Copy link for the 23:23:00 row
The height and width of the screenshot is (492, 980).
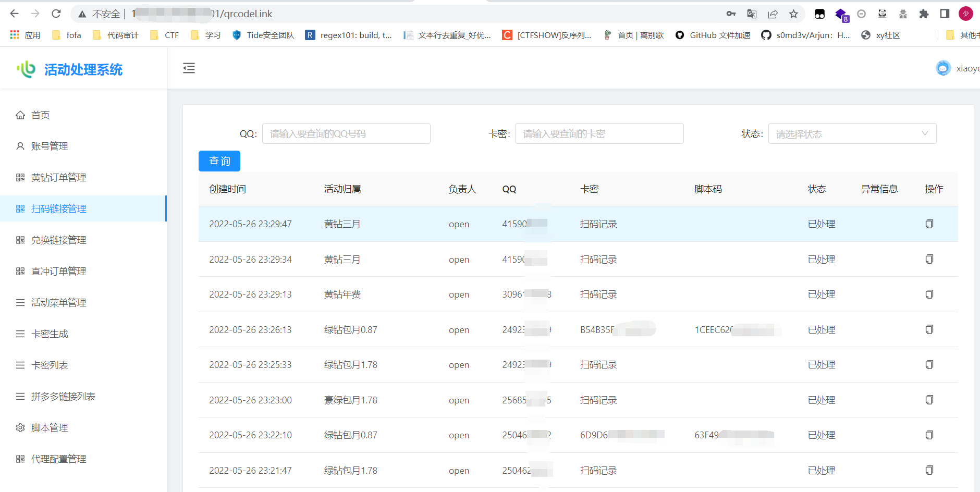(x=929, y=400)
